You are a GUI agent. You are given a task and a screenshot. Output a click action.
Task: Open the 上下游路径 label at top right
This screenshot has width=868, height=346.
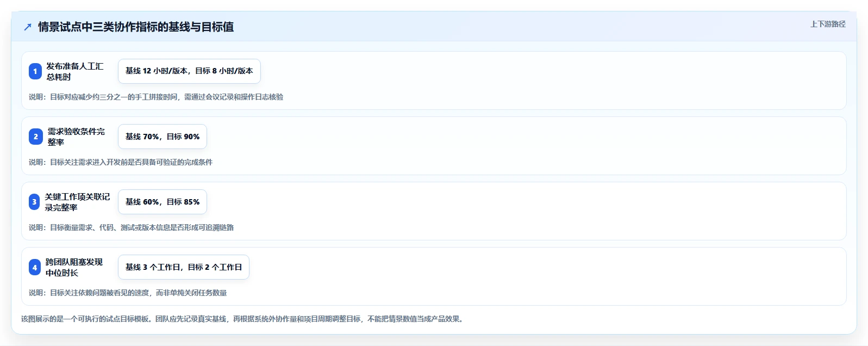tap(828, 24)
